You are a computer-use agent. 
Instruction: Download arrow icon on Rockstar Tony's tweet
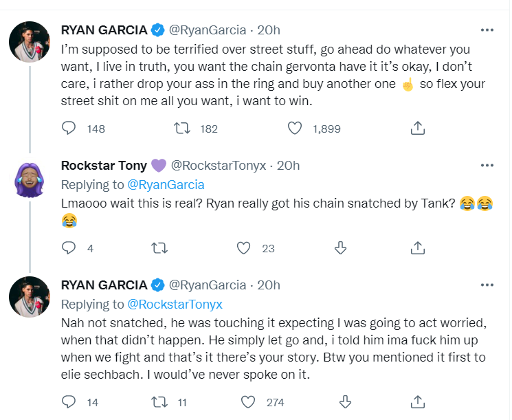pos(340,248)
